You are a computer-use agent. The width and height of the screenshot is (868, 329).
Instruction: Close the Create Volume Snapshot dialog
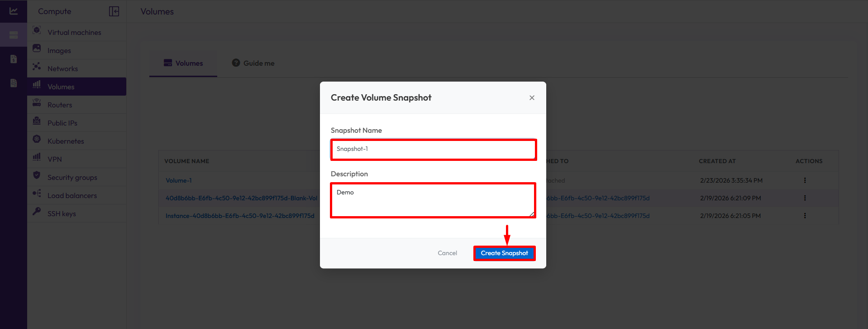click(532, 98)
